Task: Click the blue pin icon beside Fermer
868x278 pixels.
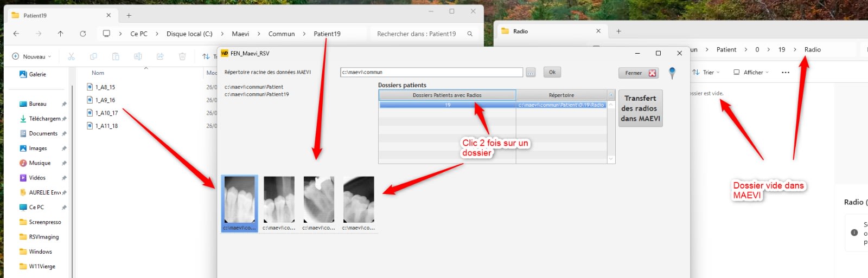Action: point(672,73)
